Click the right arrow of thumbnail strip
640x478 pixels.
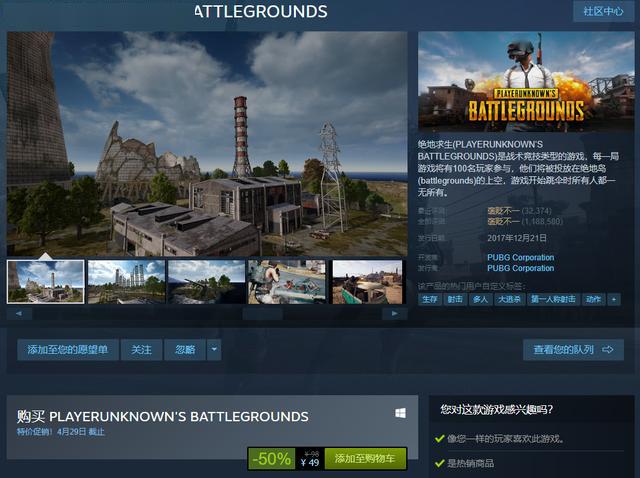coord(395,313)
